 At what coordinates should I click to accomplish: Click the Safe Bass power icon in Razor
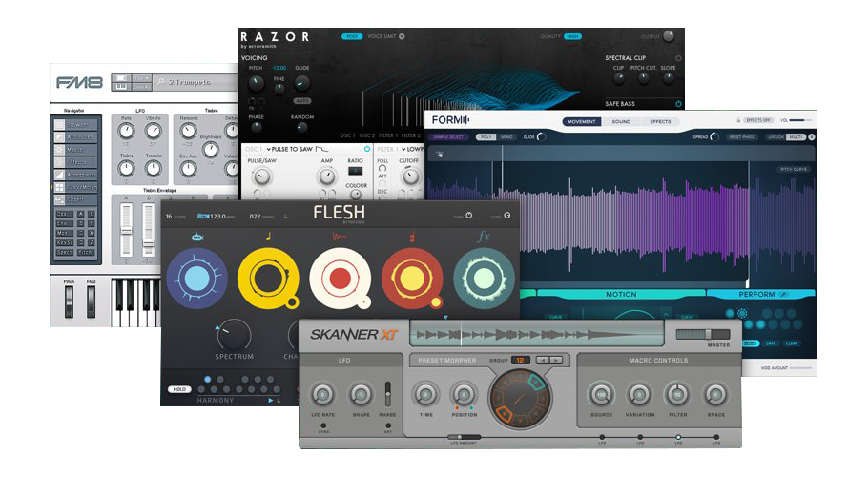pos(678,103)
